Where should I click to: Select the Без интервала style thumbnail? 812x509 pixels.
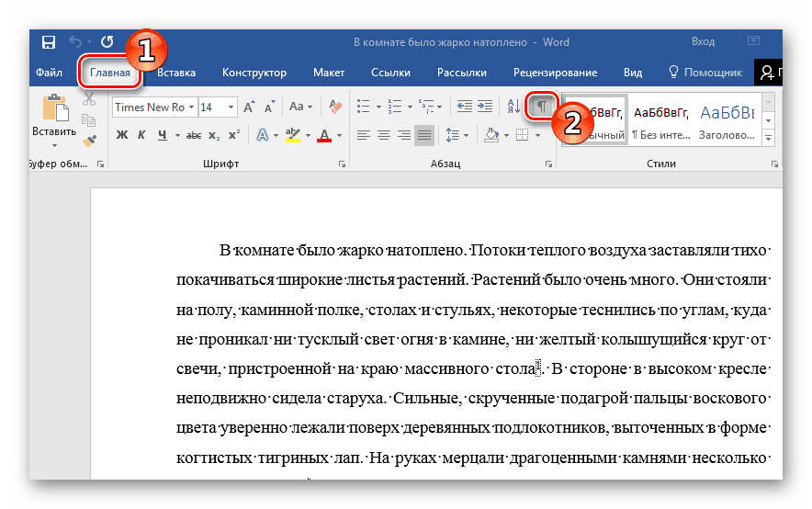pyautogui.click(x=660, y=119)
